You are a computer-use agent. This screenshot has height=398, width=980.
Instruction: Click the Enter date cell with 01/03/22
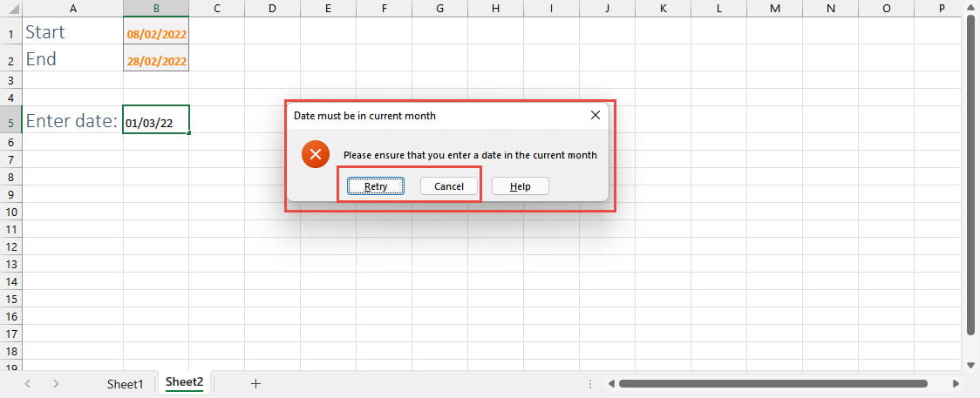click(x=156, y=122)
